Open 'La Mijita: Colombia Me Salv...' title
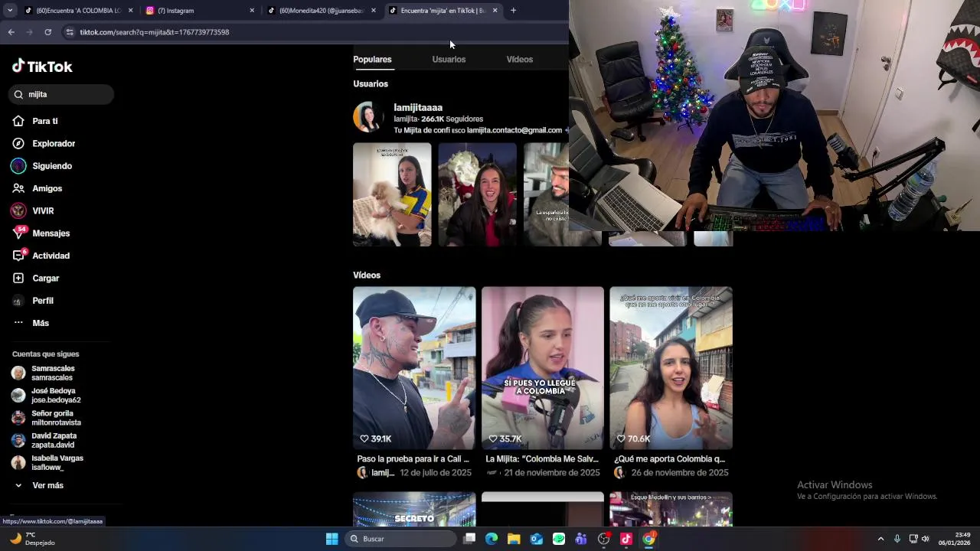The height and width of the screenshot is (551, 980). point(542,459)
